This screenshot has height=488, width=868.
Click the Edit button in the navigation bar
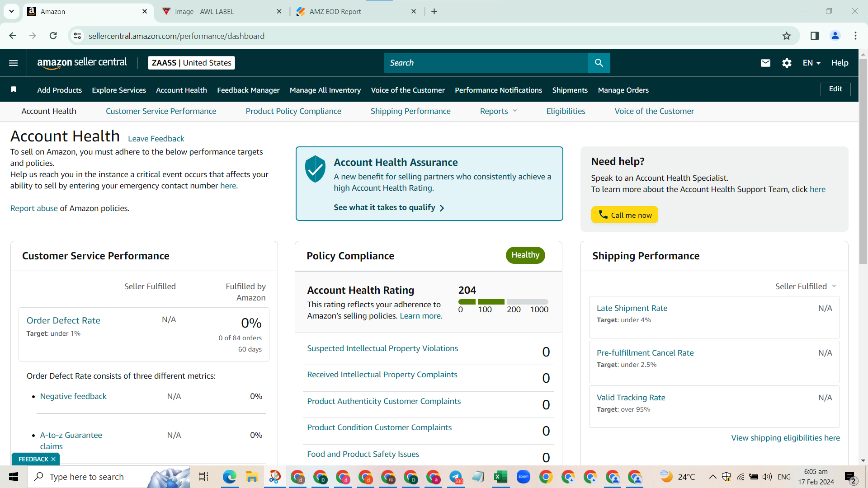click(x=835, y=89)
